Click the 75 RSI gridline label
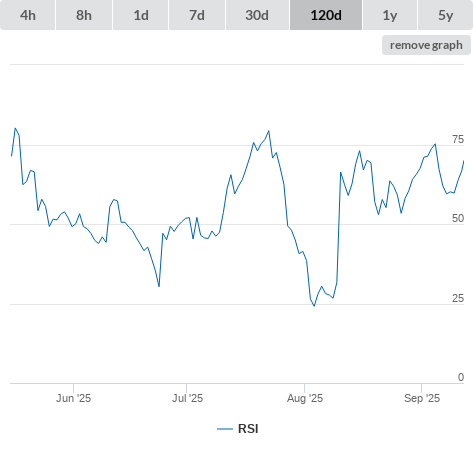474x455 pixels. (458, 139)
